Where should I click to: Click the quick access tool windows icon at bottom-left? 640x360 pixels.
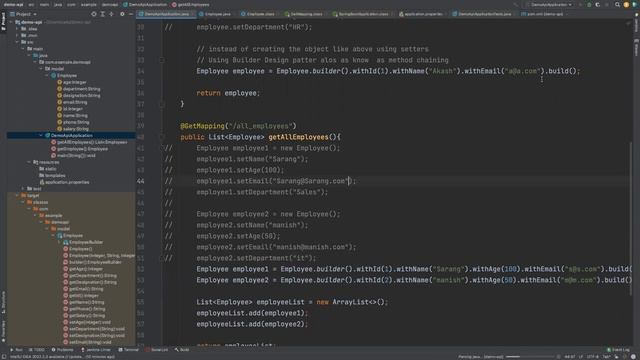(x=3, y=357)
